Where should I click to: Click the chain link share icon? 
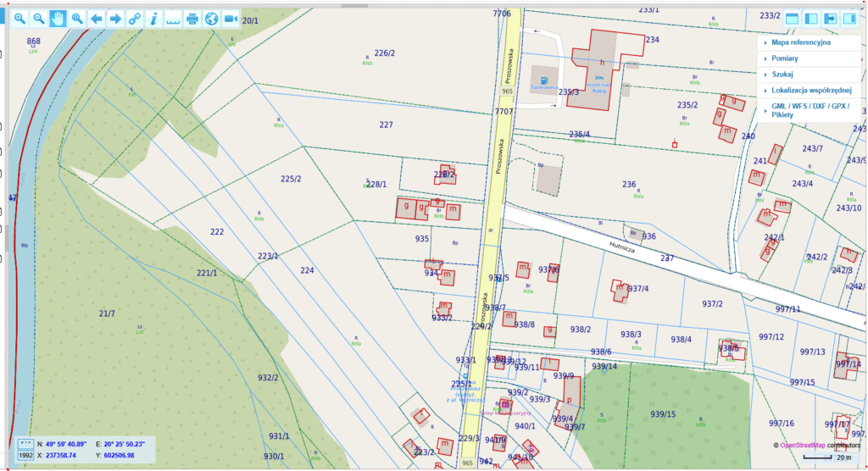click(x=135, y=18)
